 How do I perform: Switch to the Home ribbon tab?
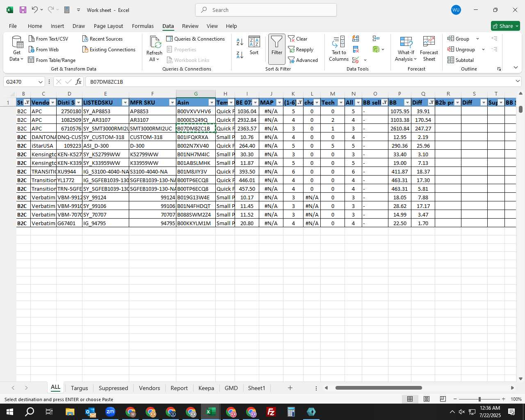click(35, 26)
